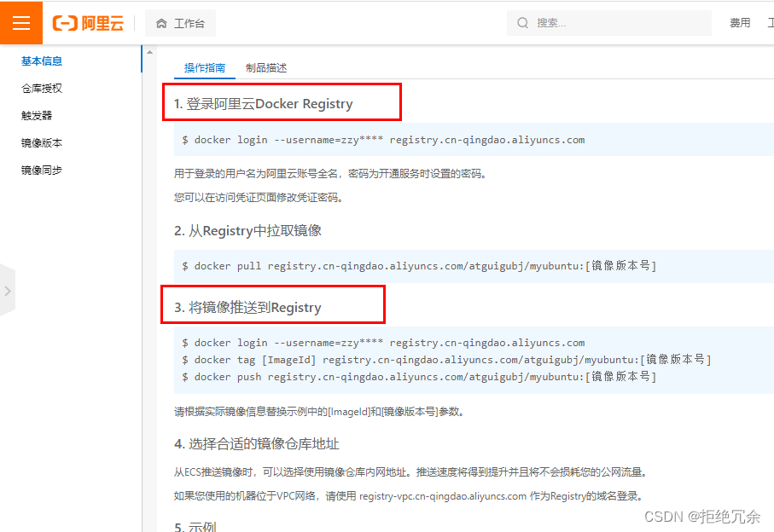Click the text 用于登录的用户名为阿里云账号全名
The height and width of the screenshot is (532, 774).
tap(256, 174)
